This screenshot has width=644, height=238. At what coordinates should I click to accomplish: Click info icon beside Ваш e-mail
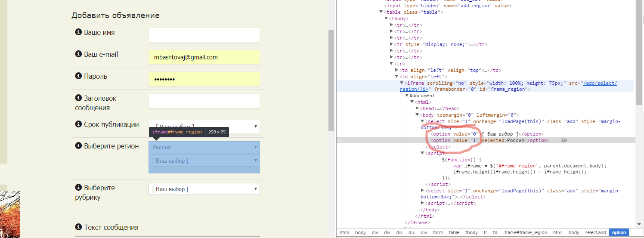point(78,54)
